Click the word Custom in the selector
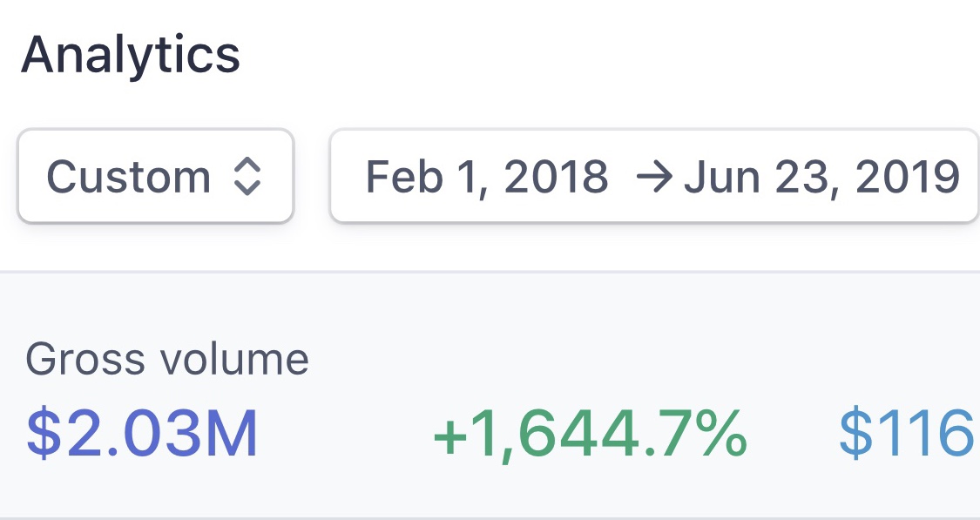The image size is (980, 520). tap(129, 177)
